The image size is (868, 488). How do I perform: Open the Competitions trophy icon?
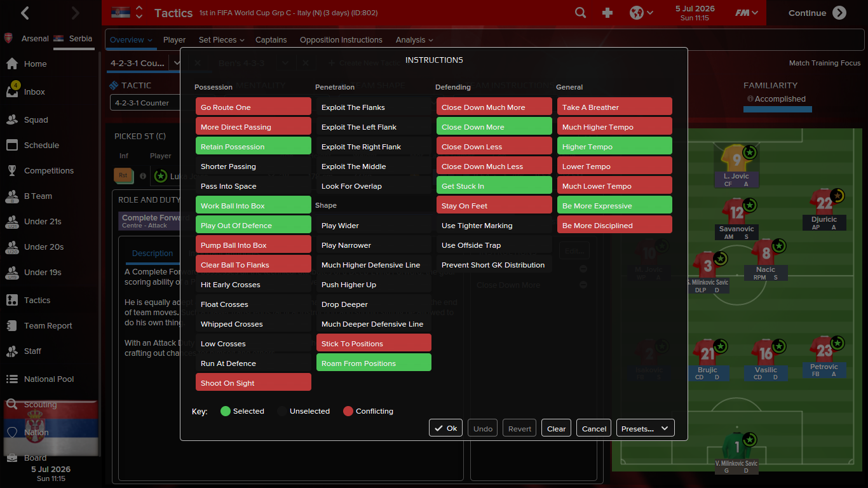11,170
